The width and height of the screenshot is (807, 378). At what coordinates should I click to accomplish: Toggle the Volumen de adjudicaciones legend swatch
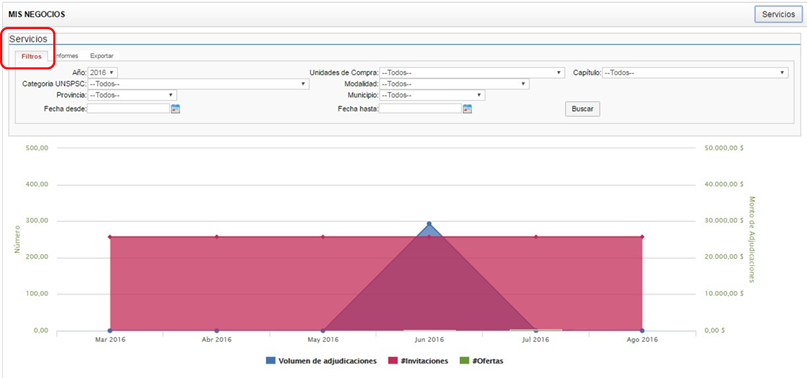pyautogui.click(x=271, y=361)
